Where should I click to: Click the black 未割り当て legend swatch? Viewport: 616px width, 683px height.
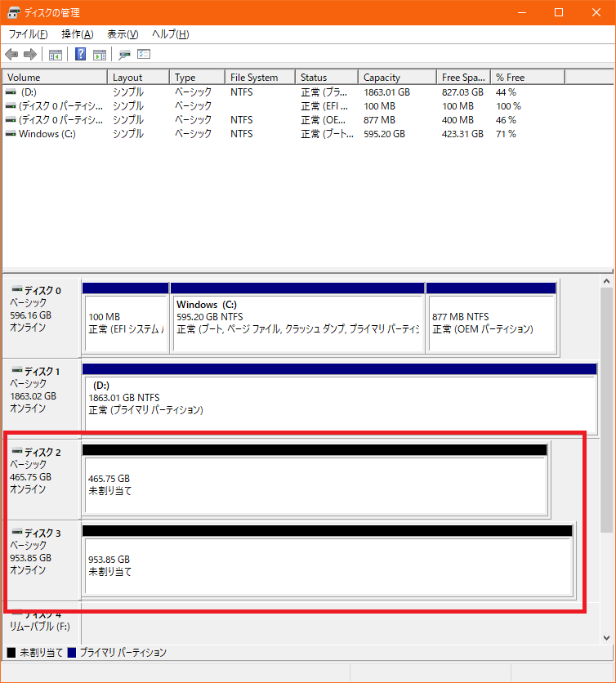coord(11,653)
